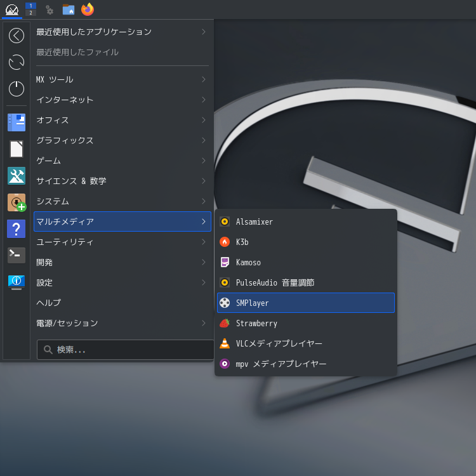Open the blue question mark help icon
476x476 pixels.
point(17,229)
